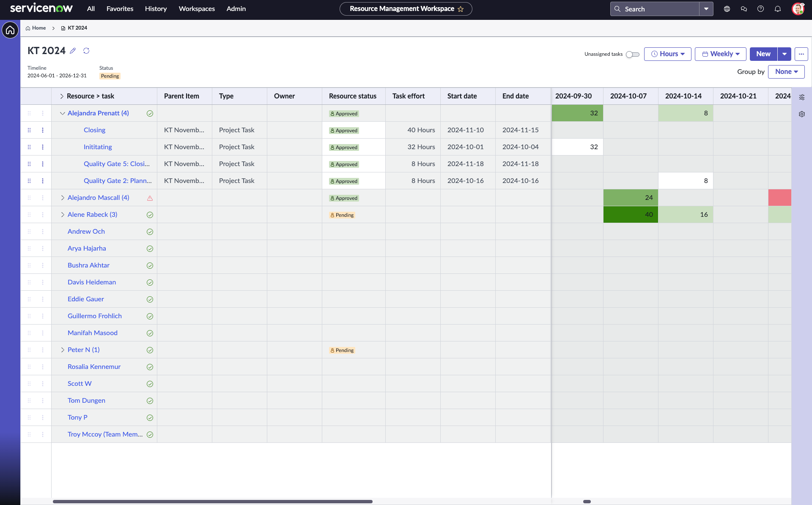The width and height of the screenshot is (812, 505).
Task: Favorite the Resource Management Workspace star
Action: pyautogui.click(x=461, y=9)
